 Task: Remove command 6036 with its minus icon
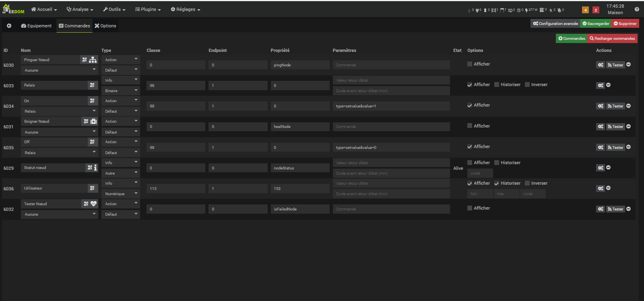click(x=608, y=188)
